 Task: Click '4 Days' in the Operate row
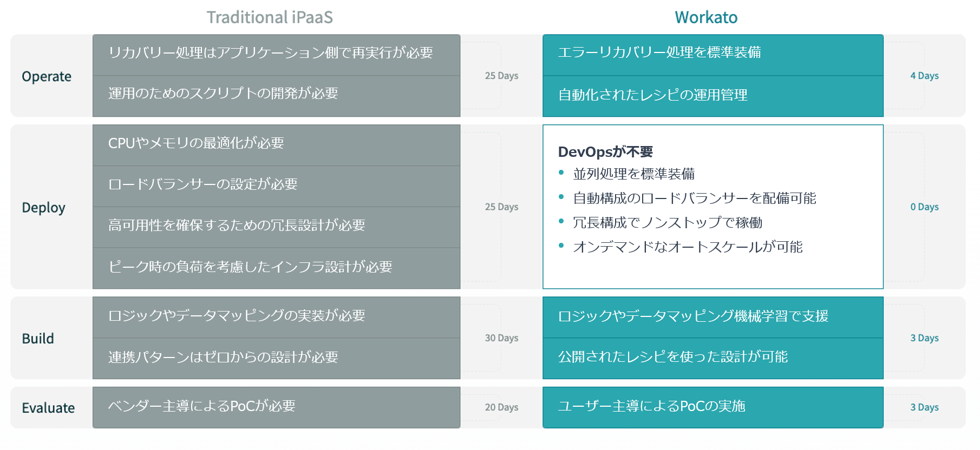pos(924,76)
